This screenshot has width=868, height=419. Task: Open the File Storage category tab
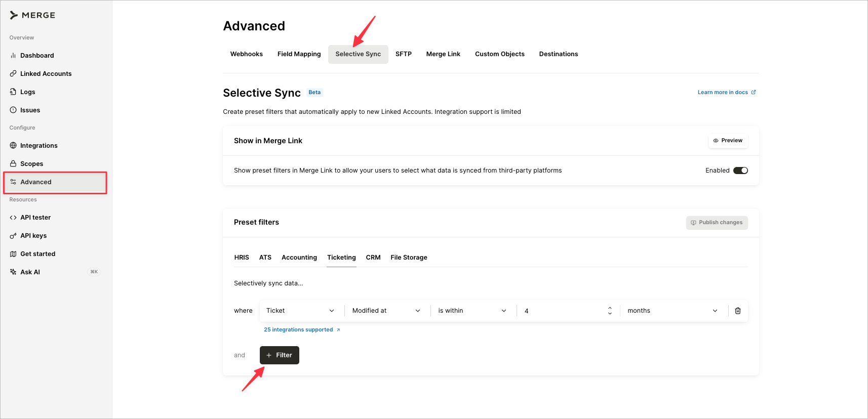[409, 258]
